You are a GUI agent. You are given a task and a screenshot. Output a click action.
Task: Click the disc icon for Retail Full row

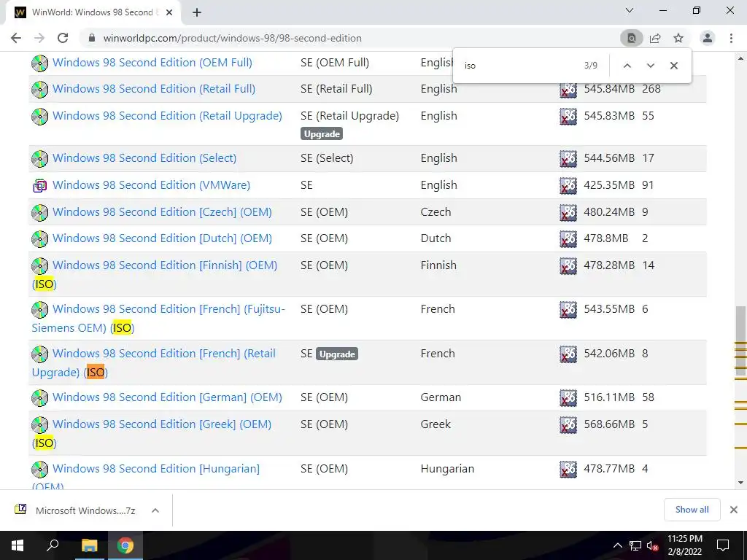click(x=40, y=89)
